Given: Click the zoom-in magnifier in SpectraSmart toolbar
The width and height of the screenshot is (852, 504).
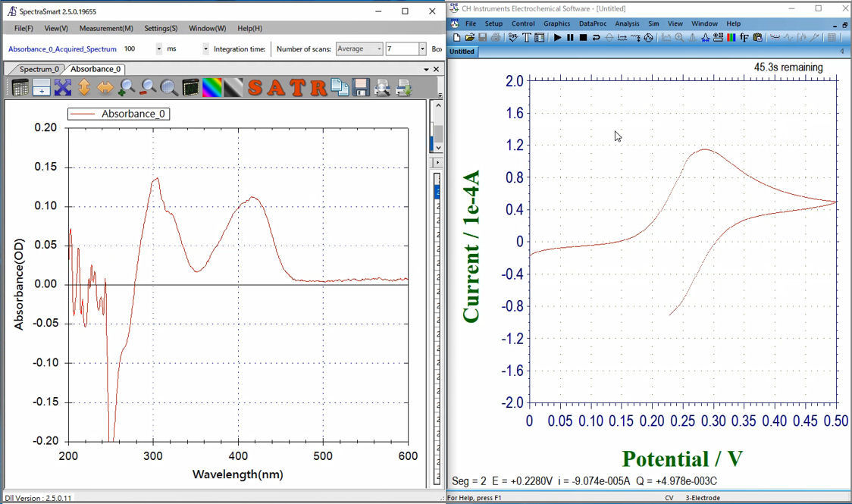Looking at the screenshot, I should 127,88.
